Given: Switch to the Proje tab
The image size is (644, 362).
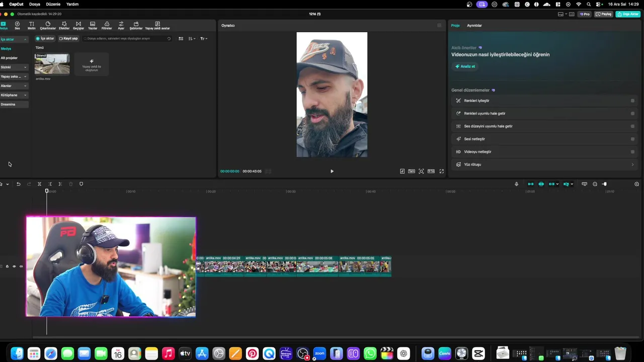Looking at the screenshot, I should 455,26.
